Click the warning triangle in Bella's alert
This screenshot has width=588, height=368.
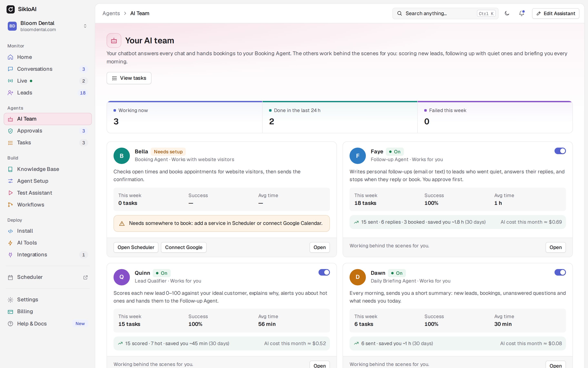122,223
